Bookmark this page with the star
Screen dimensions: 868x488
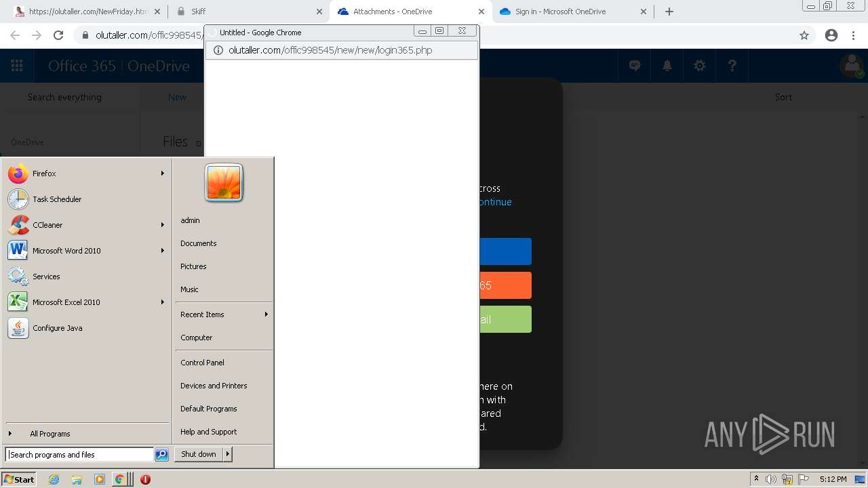804,35
